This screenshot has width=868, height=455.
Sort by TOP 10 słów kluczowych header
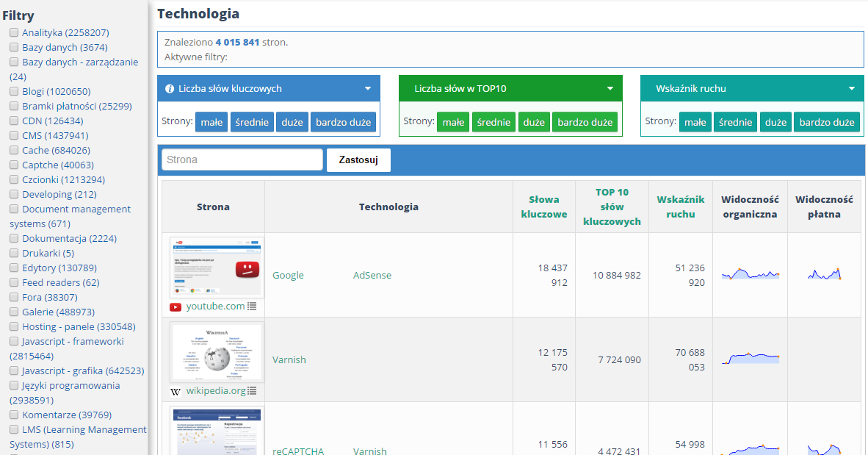(612, 207)
